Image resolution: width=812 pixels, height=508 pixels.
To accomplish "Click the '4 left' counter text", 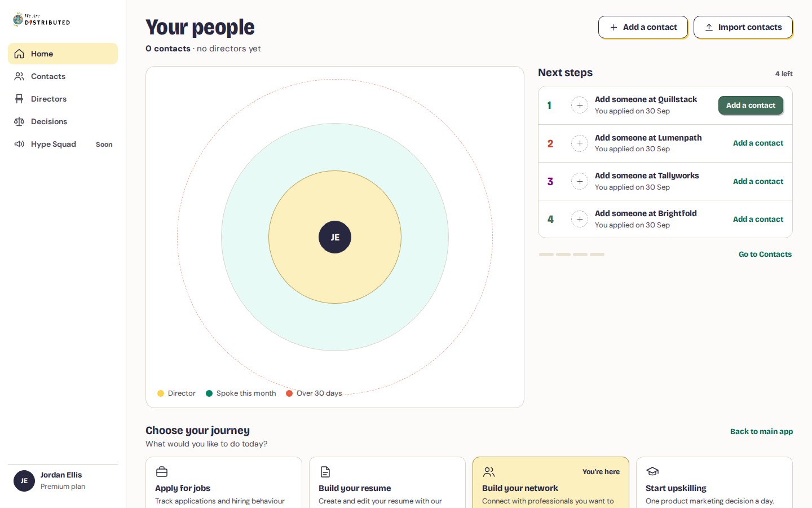I will [784, 73].
